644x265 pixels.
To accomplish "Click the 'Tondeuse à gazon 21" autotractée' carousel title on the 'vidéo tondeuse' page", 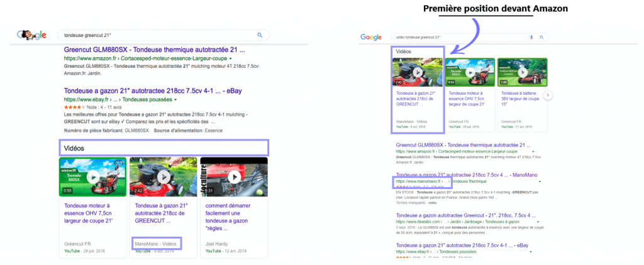I will 415,99.
